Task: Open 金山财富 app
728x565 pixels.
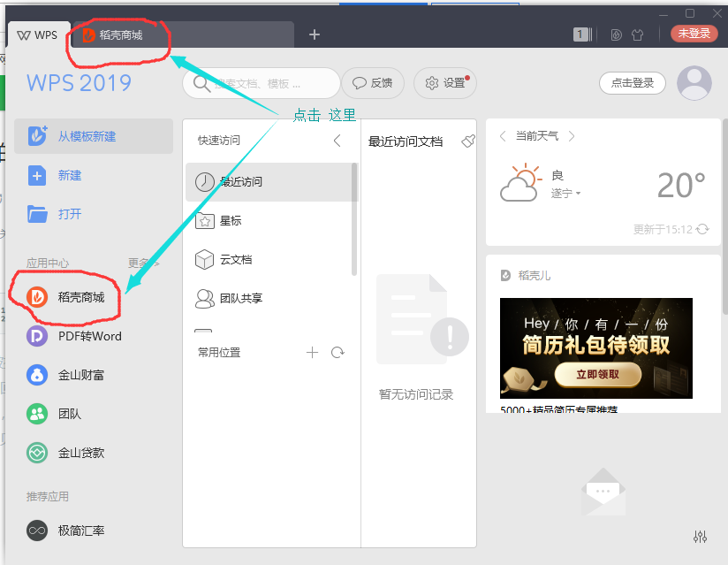Action: (x=65, y=375)
